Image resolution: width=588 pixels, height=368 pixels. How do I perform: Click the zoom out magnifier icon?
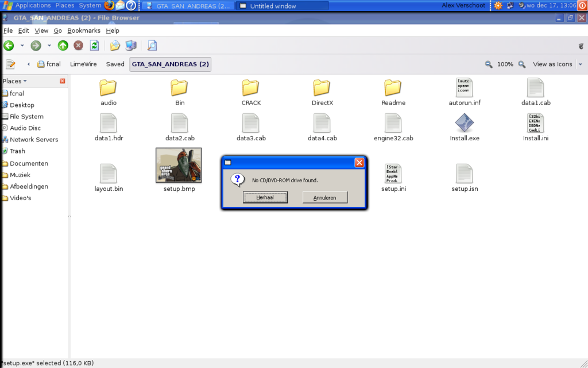(x=488, y=64)
